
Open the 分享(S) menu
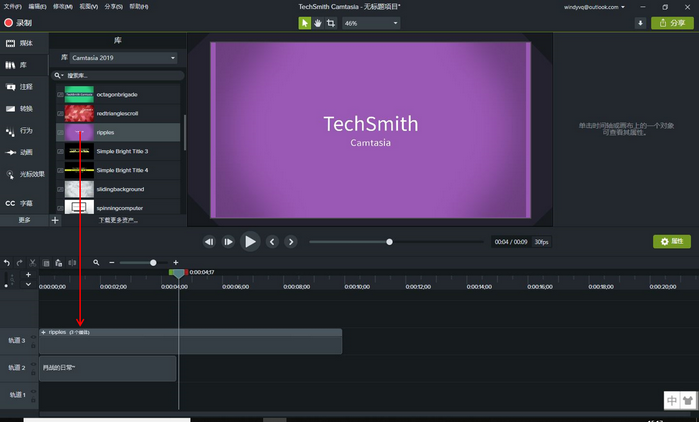tap(114, 7)
